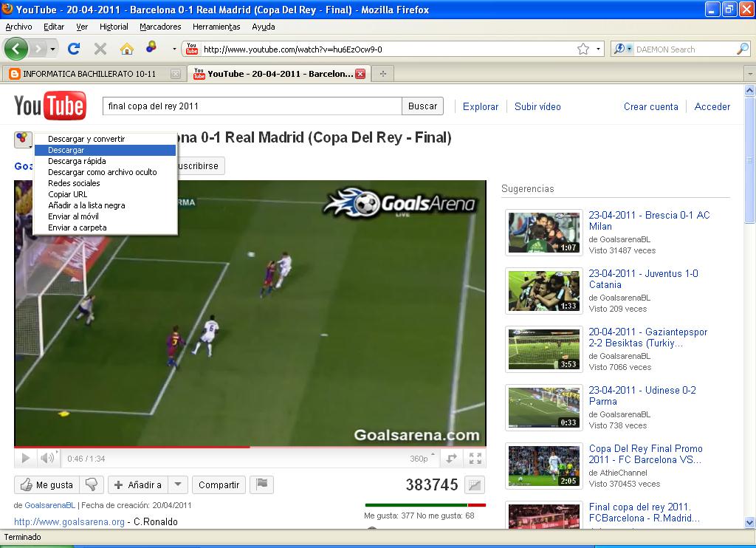Click the thumbs-down dislike icon
The image size is (756, 548).
click(91, 484)
